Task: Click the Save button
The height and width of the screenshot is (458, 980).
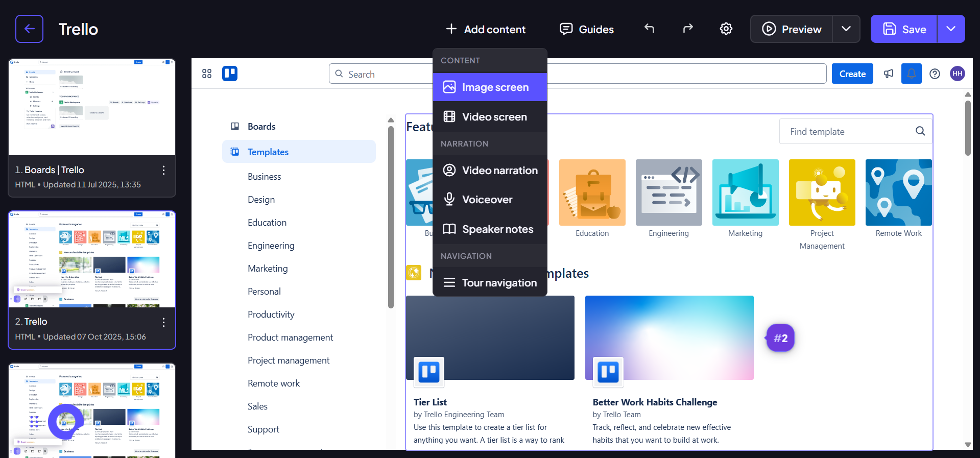Action: tap(904, 29)
